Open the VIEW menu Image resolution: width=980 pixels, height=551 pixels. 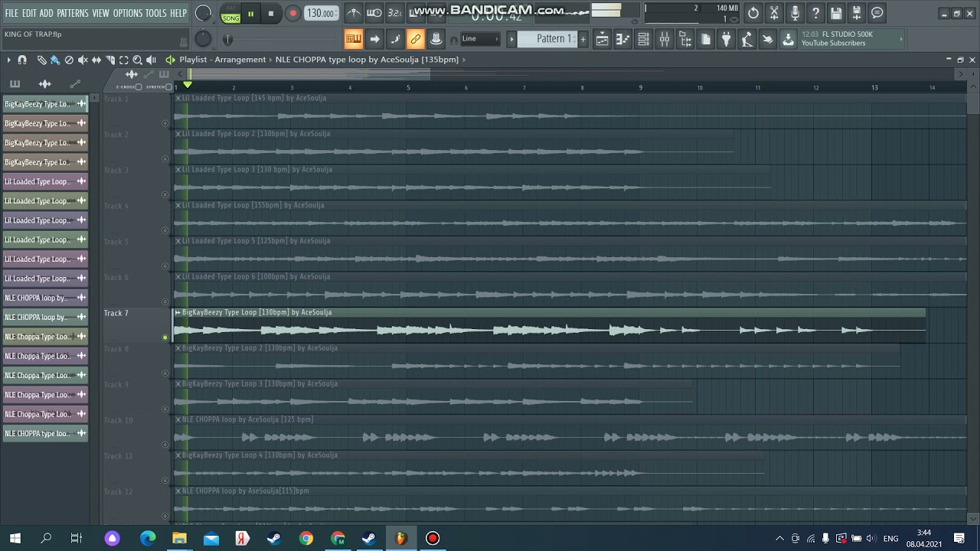point(101,14)
